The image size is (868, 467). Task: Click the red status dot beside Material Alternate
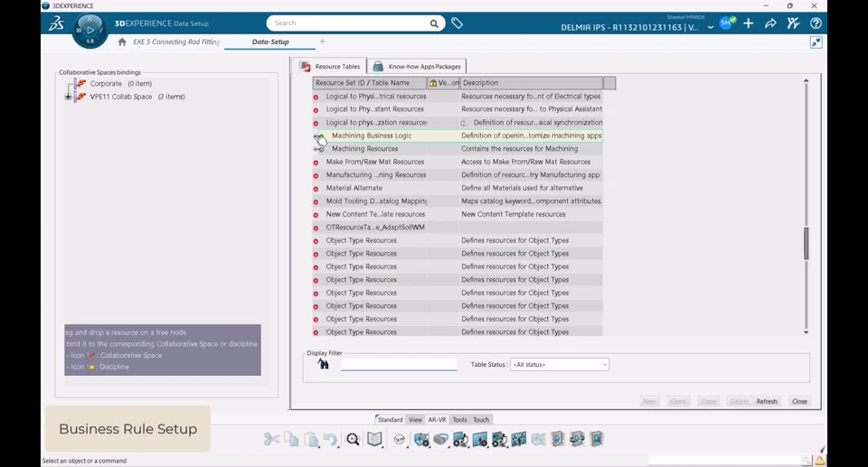tap(316, 189)
